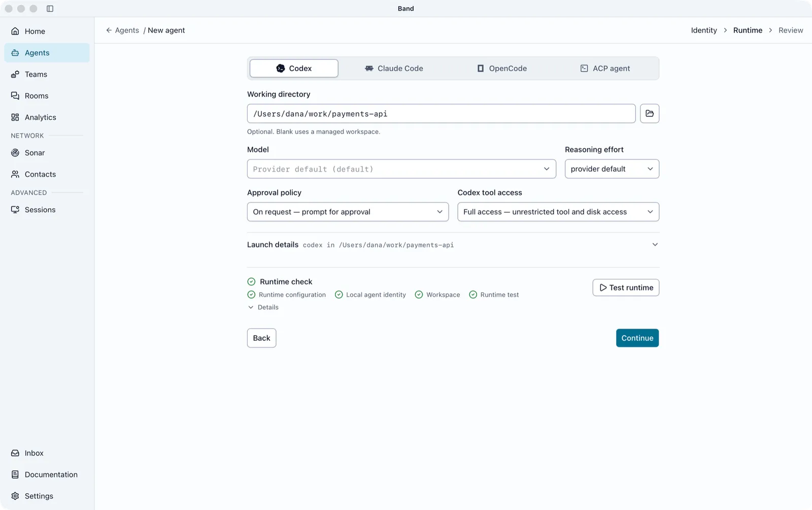Click the macOS red close window button

[x=9, y=9]
